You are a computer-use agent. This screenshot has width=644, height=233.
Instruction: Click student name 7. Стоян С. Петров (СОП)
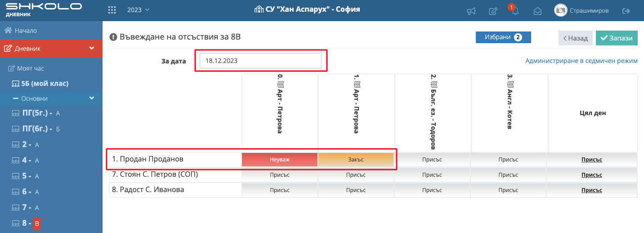[x=155, y=174]
